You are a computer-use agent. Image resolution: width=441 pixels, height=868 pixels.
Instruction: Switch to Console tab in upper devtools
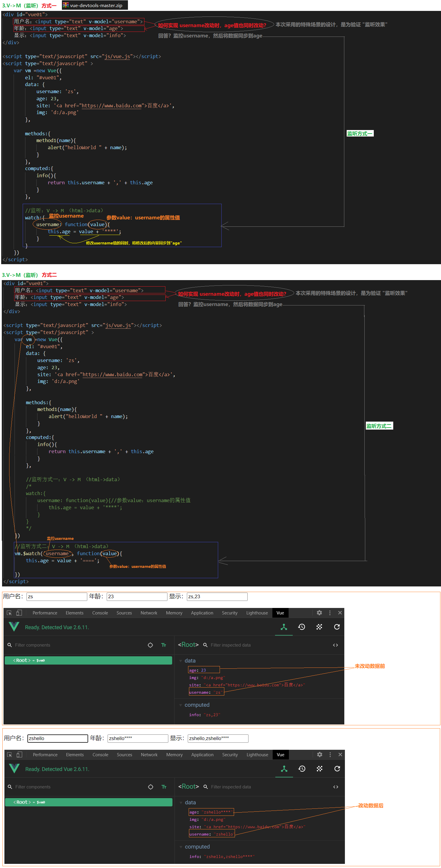pyautogui.click(x=100, y=613)
